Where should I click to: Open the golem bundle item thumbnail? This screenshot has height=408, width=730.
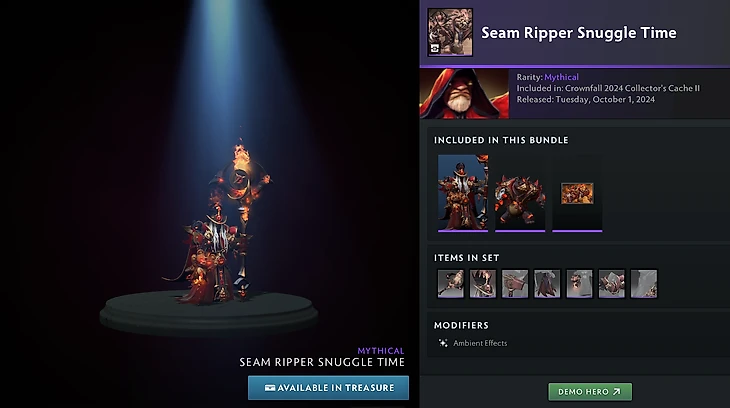click(x=520, y=193)
